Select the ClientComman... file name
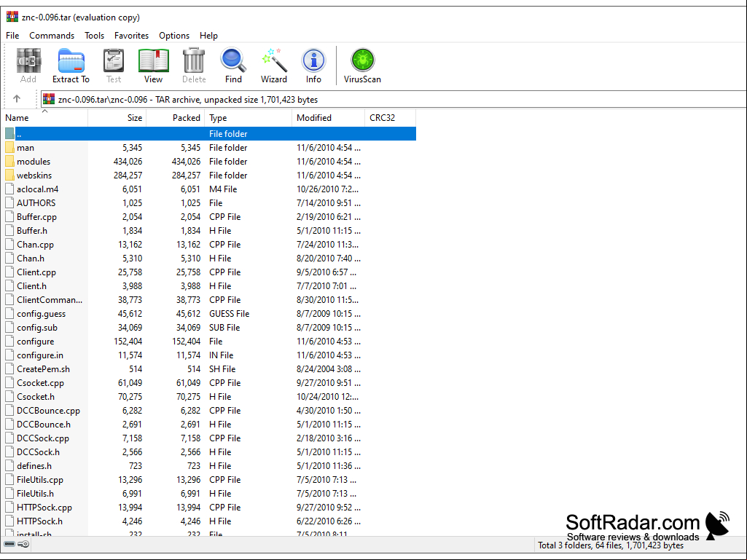Viewport: 747px width, 560px height. click(x=50, y=300)
